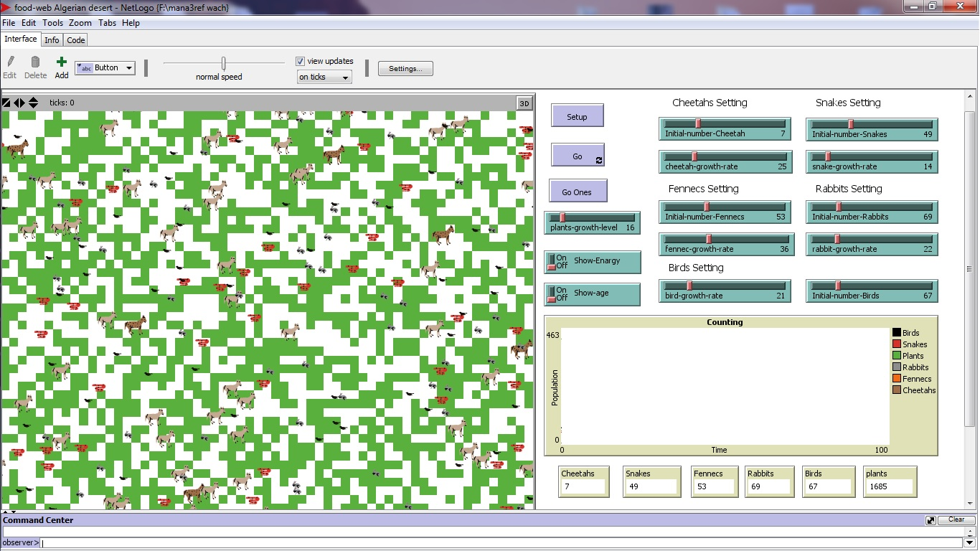Toggle the Show-Enargy switch
The width and height of the screenshot is (980, 551).
tap(552, 262)
